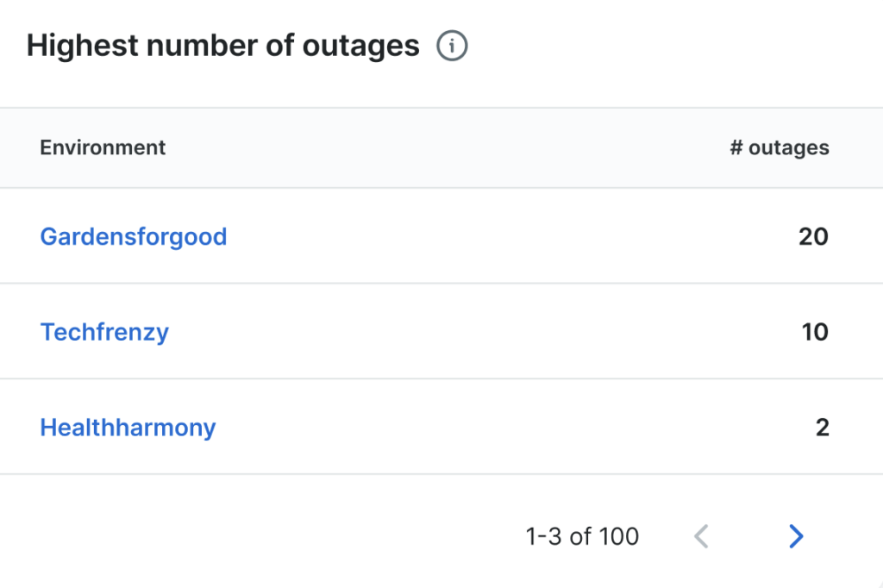Click the outage count 10 for Techfrenzy
The image size is (883, 588).
(x=814, y=332)
